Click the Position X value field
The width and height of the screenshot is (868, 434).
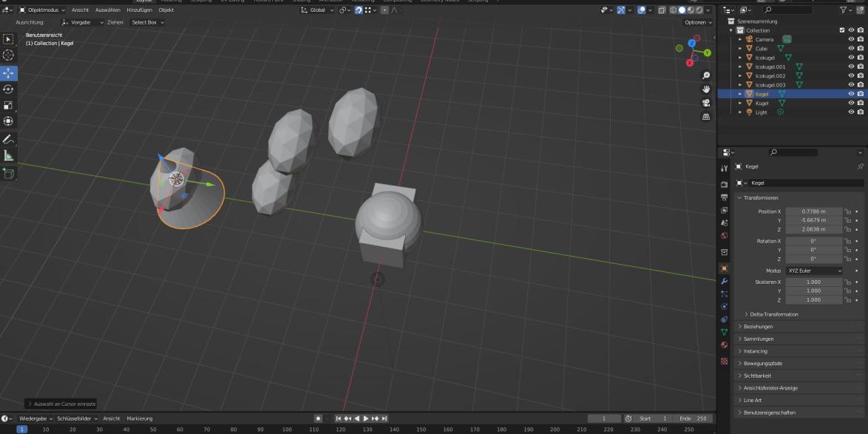pos(813,211)
